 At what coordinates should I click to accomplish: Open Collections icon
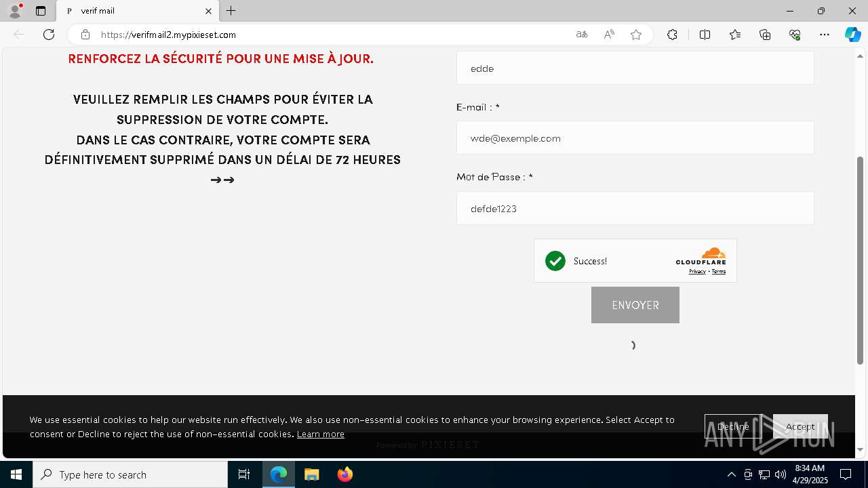(x=765, y=35)
